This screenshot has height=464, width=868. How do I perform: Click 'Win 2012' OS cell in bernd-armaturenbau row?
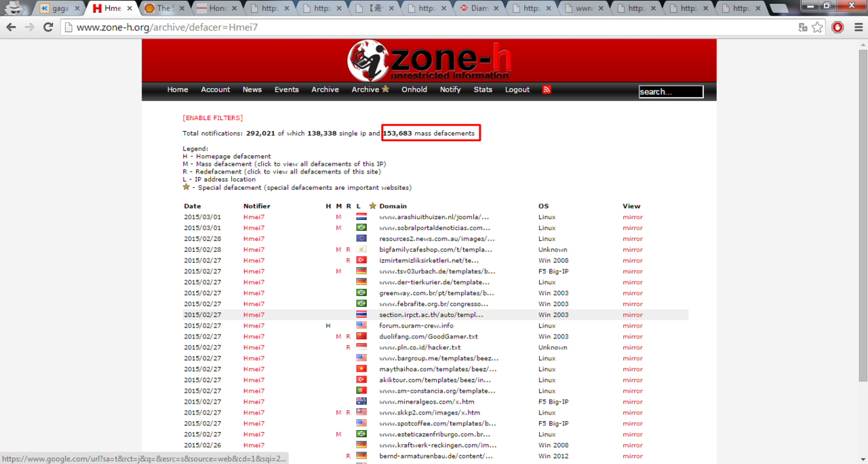coord(553,456)
